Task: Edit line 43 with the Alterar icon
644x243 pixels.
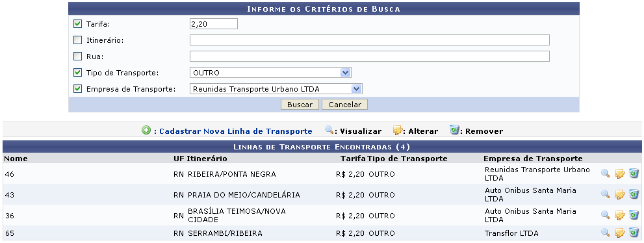Action: [x=620, y=194]
